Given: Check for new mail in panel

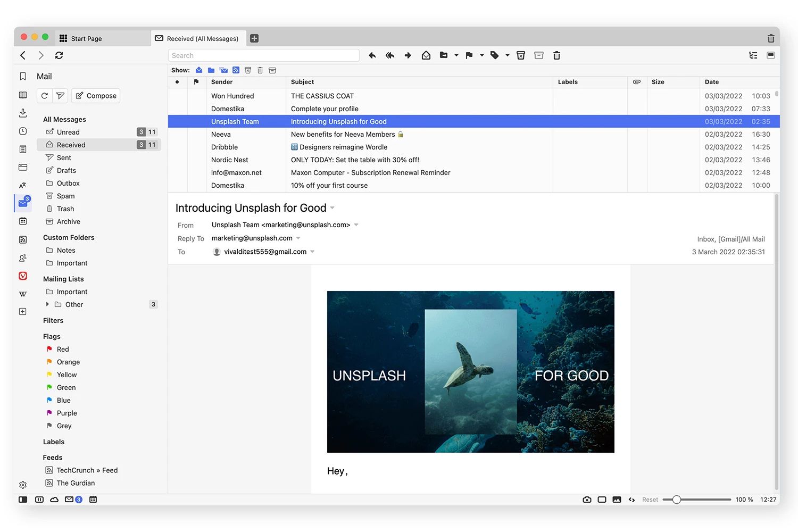Looking at the screenshot, I should [x=45, y=96].
